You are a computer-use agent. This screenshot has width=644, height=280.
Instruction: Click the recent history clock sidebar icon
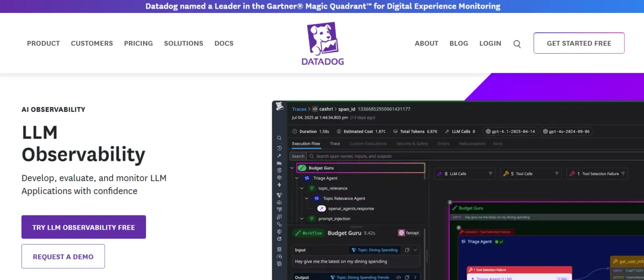(280, 148)
